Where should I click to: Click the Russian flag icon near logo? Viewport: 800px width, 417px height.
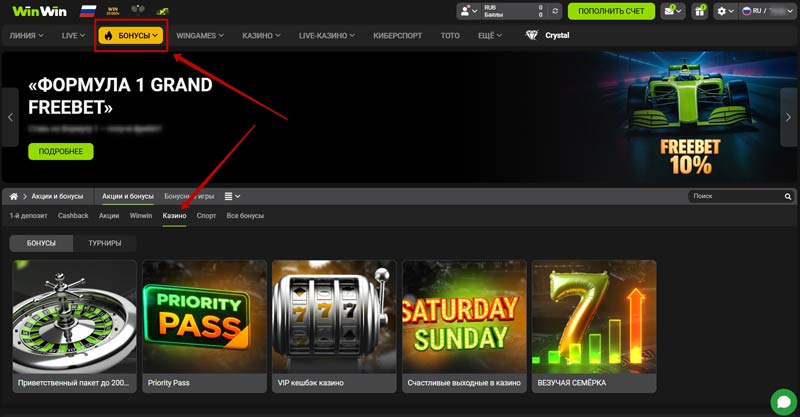88,11
